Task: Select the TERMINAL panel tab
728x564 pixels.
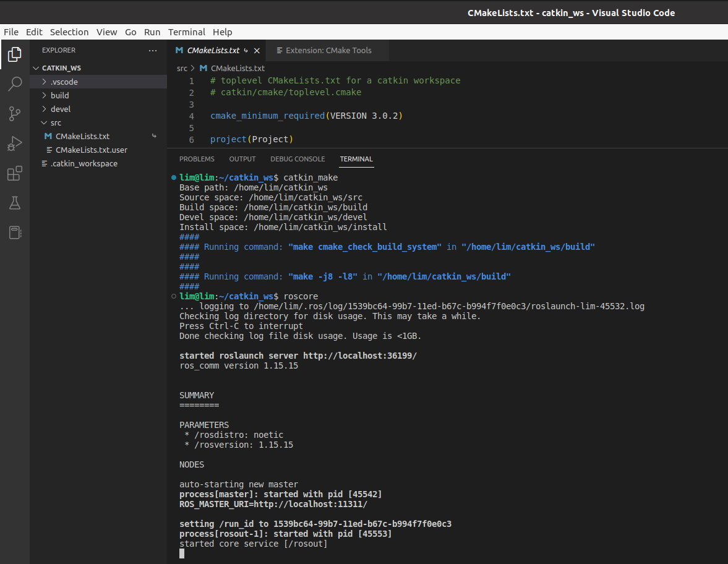Action: pyautogui.click(x=356, y=159)
